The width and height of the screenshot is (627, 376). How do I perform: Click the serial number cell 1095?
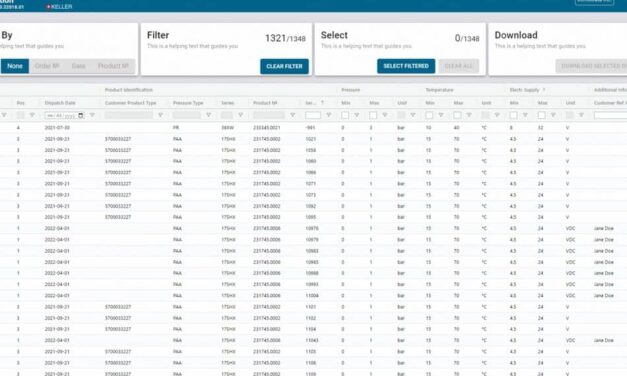[x=311, y=217]
